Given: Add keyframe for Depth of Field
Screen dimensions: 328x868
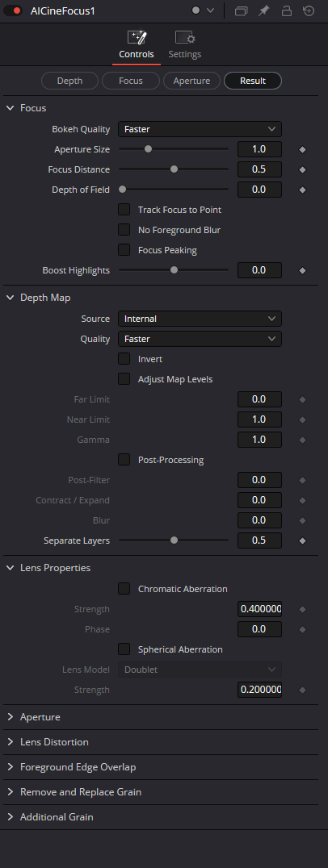Looking at the screenshot, I should [x=302, y=190].
